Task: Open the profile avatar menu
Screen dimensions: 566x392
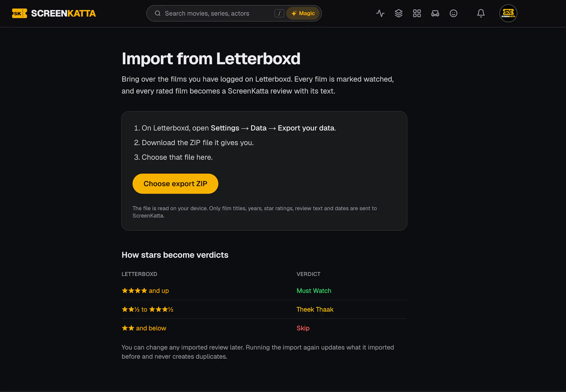Action: click(508, 13)
